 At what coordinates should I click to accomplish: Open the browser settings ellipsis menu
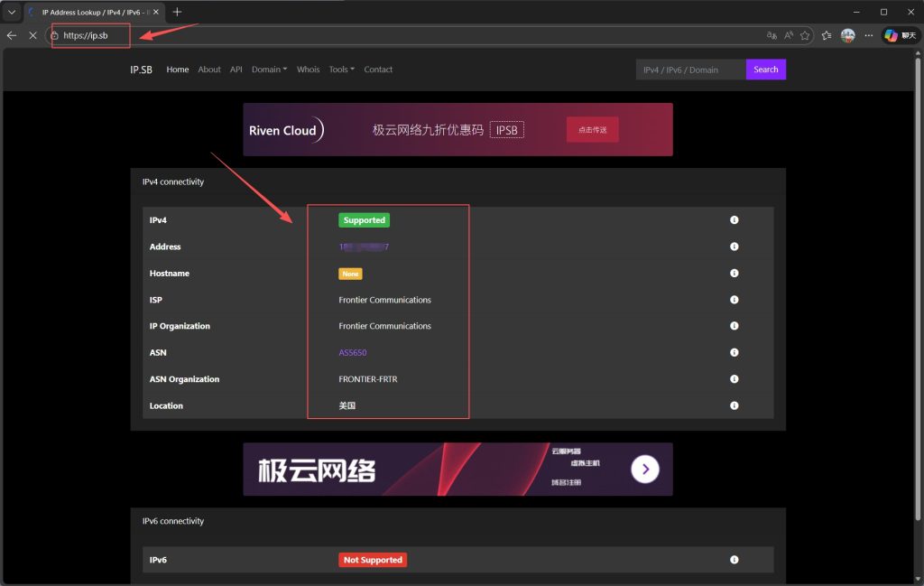869,35
